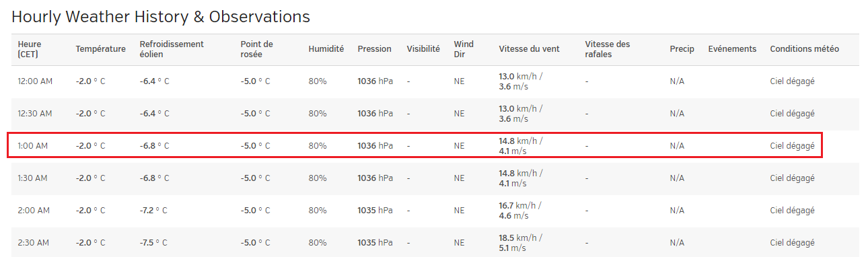Click the Température column header

100,49
